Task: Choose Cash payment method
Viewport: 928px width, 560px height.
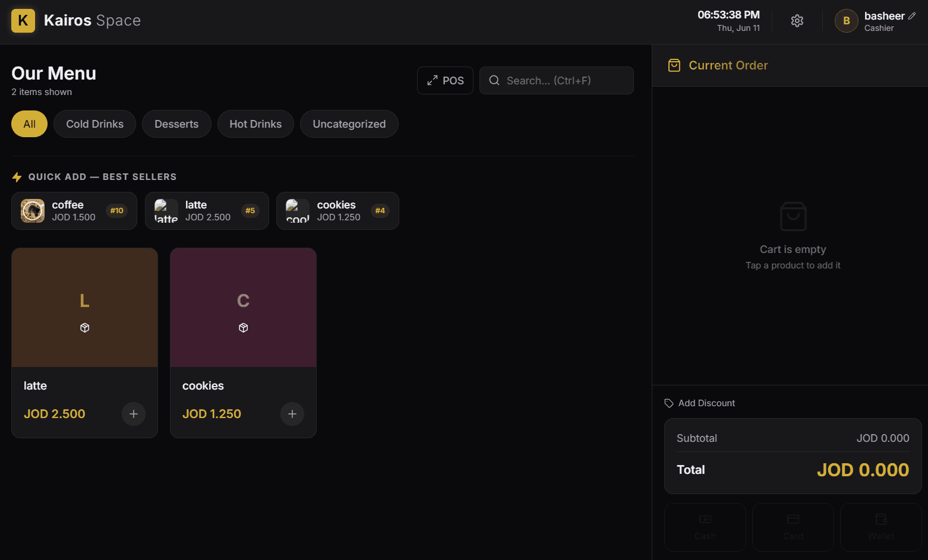Action: click(705, 527)
